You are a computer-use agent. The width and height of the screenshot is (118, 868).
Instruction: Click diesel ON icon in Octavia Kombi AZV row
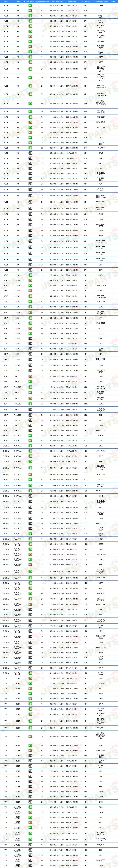pyautogui.click(x=30, y=631)
